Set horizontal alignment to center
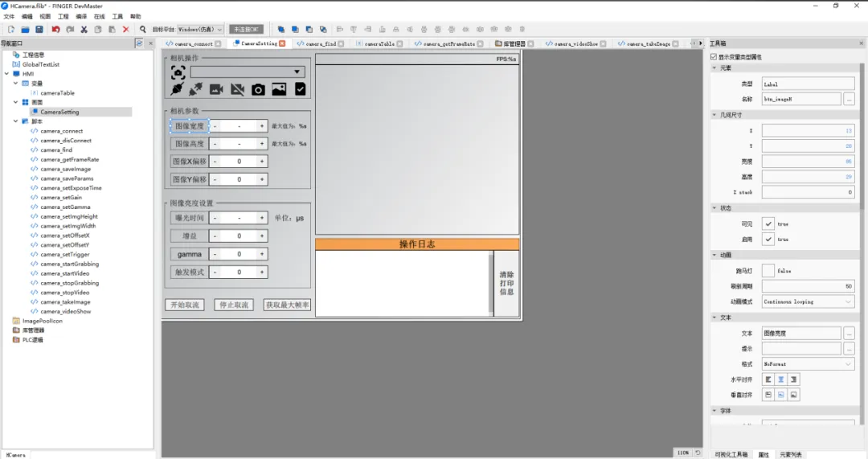This screenshot has height=459, width=868. pyautogui.click(x=780, y=379)
